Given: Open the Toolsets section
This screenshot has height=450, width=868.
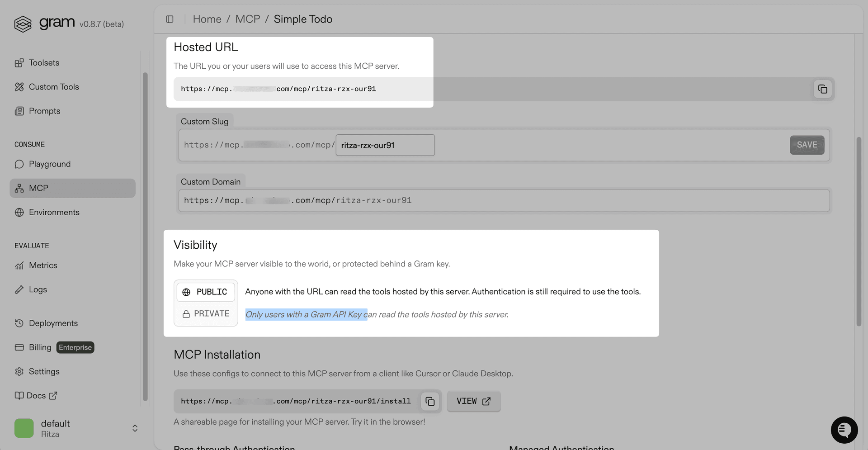Looking at the screenshot, I should (43, 62).
